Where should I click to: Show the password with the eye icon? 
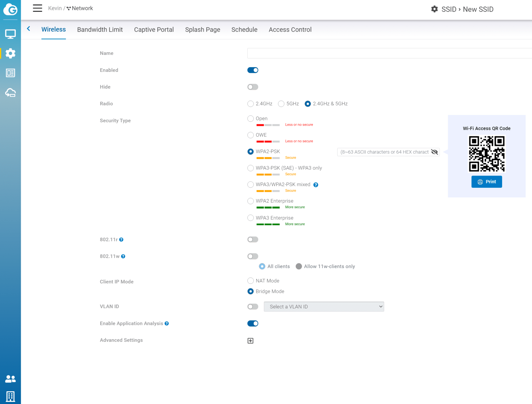click(434, 152)
